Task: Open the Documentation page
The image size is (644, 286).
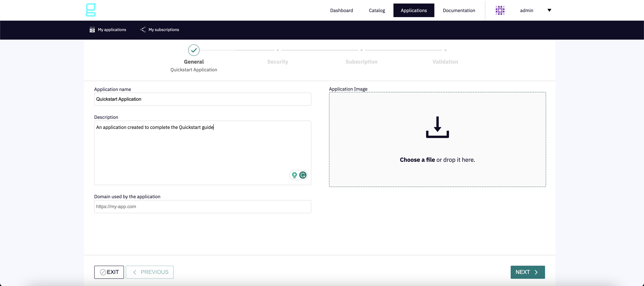Action: (x=459, y=10)
